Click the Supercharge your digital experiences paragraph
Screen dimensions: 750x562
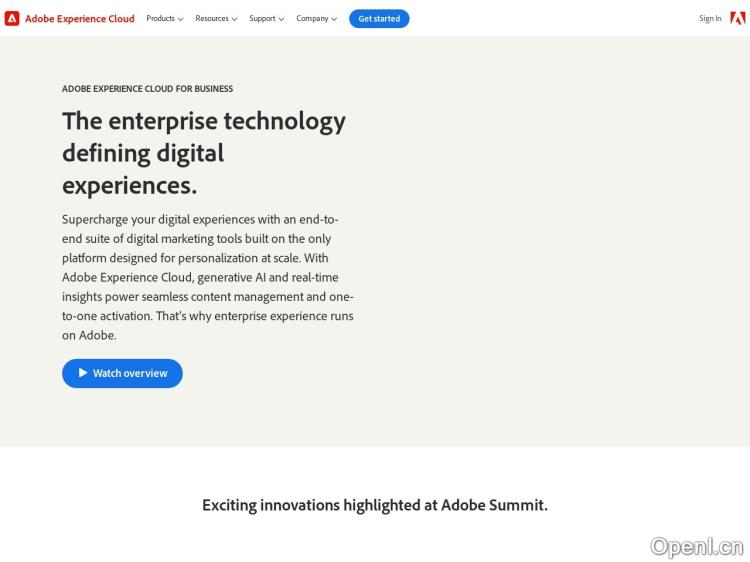point(208,277)
